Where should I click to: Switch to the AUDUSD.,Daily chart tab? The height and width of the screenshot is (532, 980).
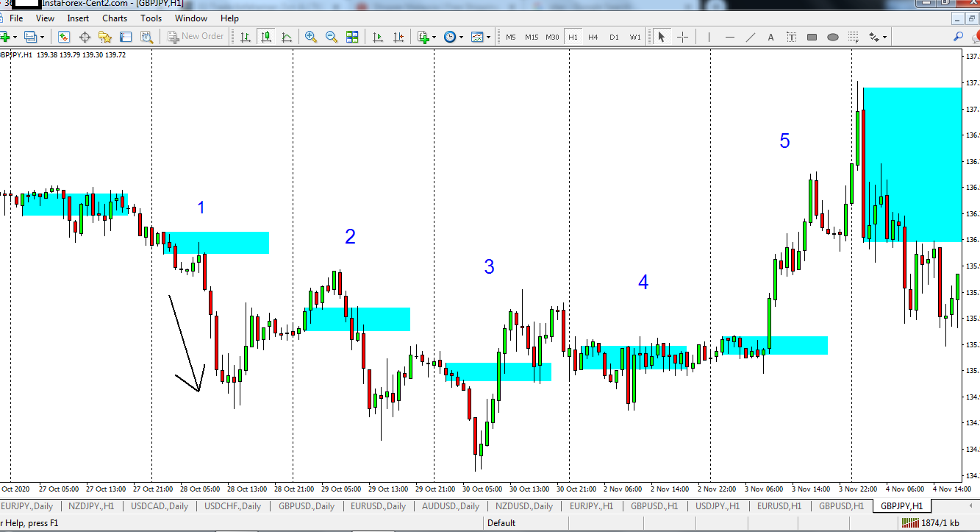[451, 506]
